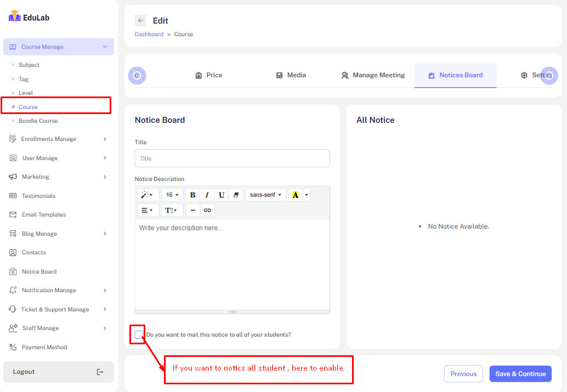Switch to the Manage Meeting tab

pos(373,75)
